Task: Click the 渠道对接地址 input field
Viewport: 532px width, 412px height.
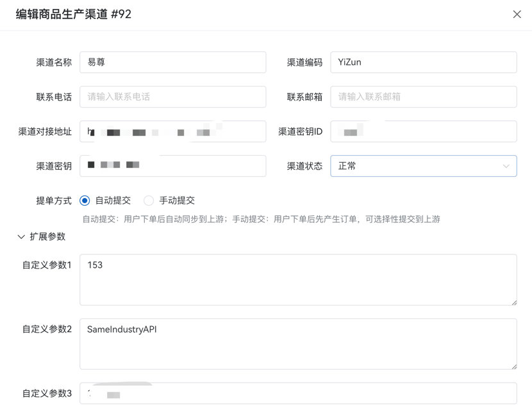Action: click(x=172, y=131)
